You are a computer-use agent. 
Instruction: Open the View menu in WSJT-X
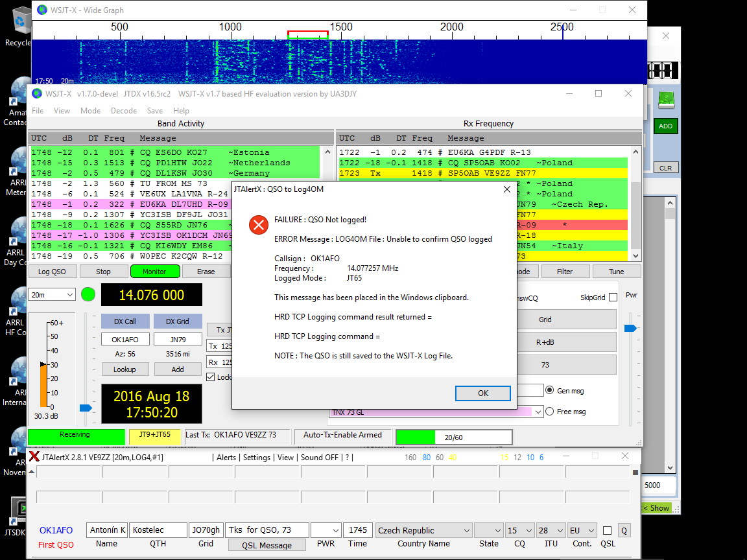(62, 110)
